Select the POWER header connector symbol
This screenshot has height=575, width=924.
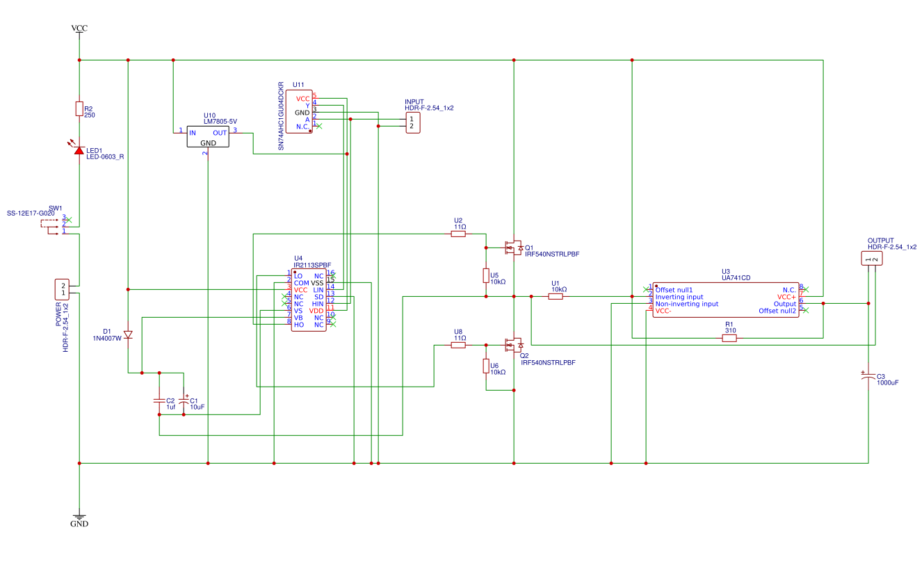tap(62, 289)
